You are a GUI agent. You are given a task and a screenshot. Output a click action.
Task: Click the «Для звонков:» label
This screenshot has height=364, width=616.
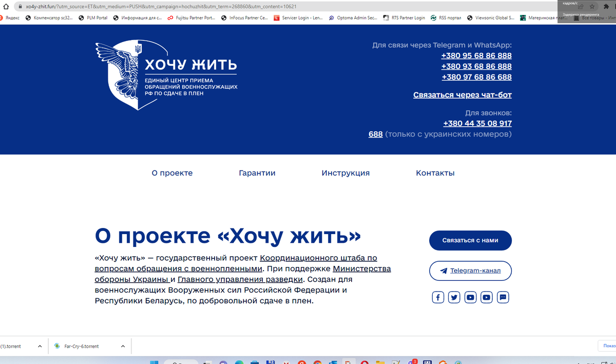coord(488,113)
